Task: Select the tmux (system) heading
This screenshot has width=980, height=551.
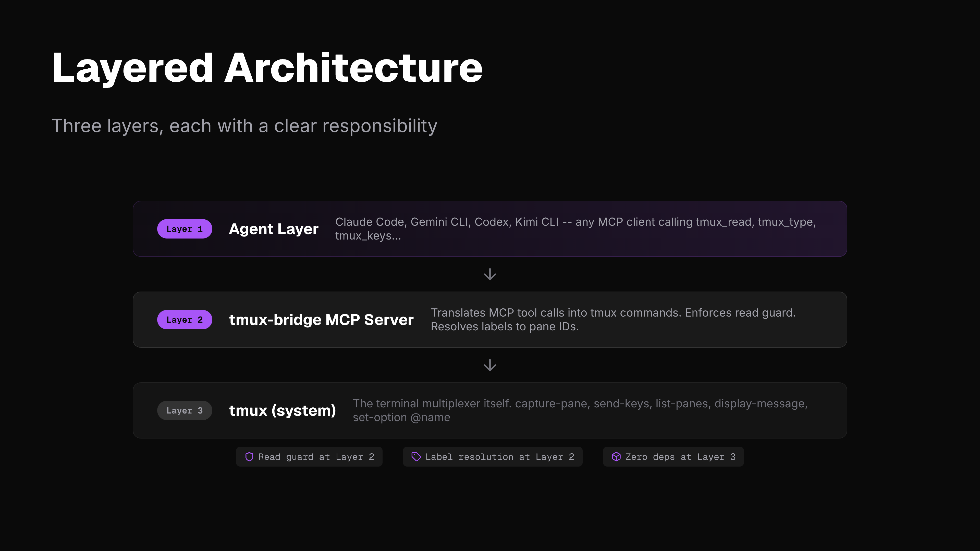Action: [282, 411]
